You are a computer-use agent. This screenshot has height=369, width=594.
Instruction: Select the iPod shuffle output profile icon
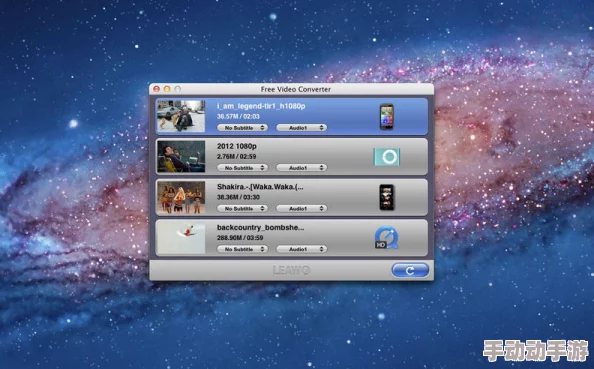pos(387,157)
